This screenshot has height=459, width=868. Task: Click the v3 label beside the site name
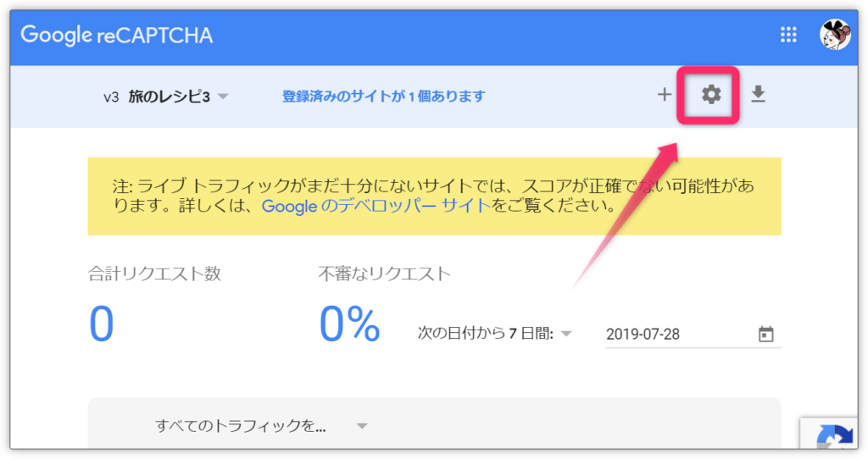(110, 97)
